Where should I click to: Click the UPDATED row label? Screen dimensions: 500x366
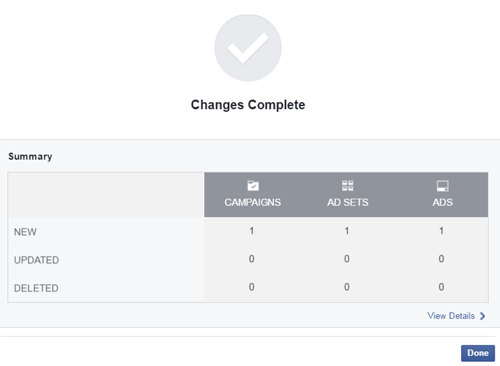click(36, 260)
